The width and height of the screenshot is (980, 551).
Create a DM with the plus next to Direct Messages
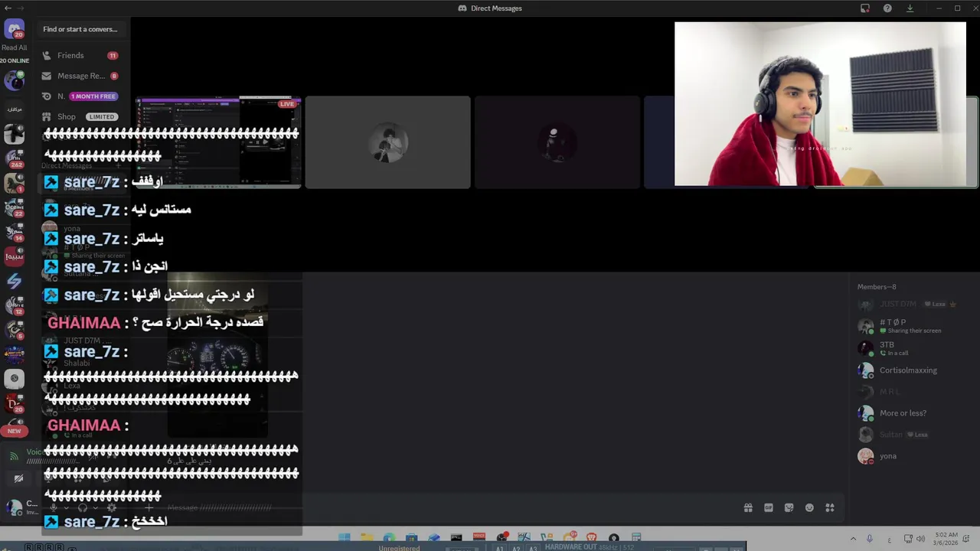(x=118, y=165)
